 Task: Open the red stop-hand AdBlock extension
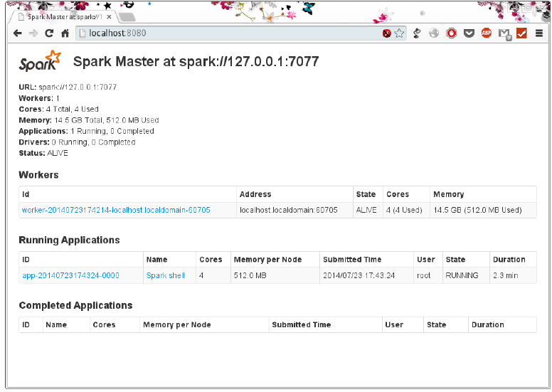451,33
